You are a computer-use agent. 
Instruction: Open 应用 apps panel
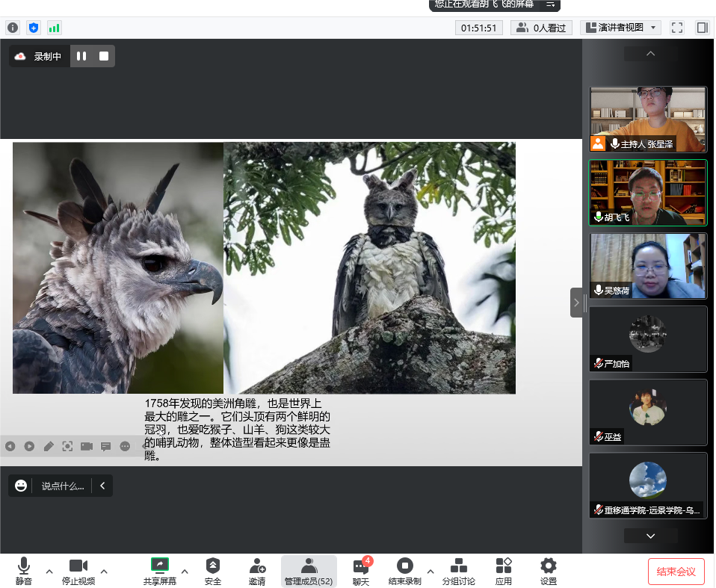click(x=504, y=571)
